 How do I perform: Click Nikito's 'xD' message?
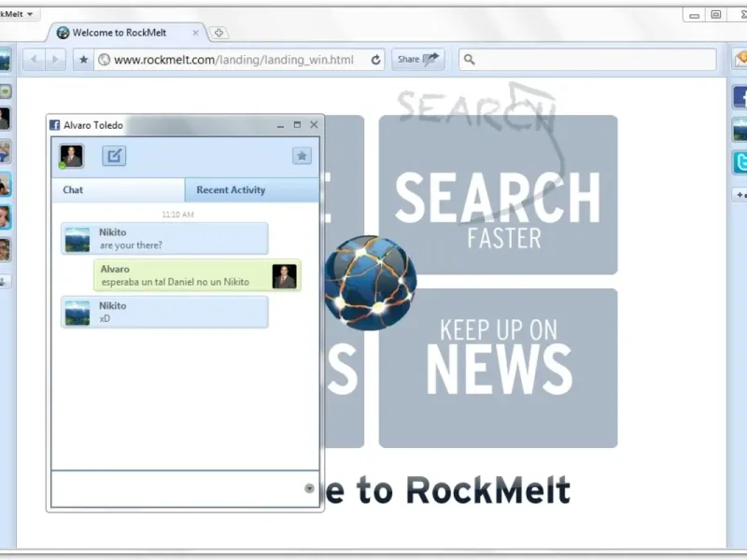coord(164,312)
